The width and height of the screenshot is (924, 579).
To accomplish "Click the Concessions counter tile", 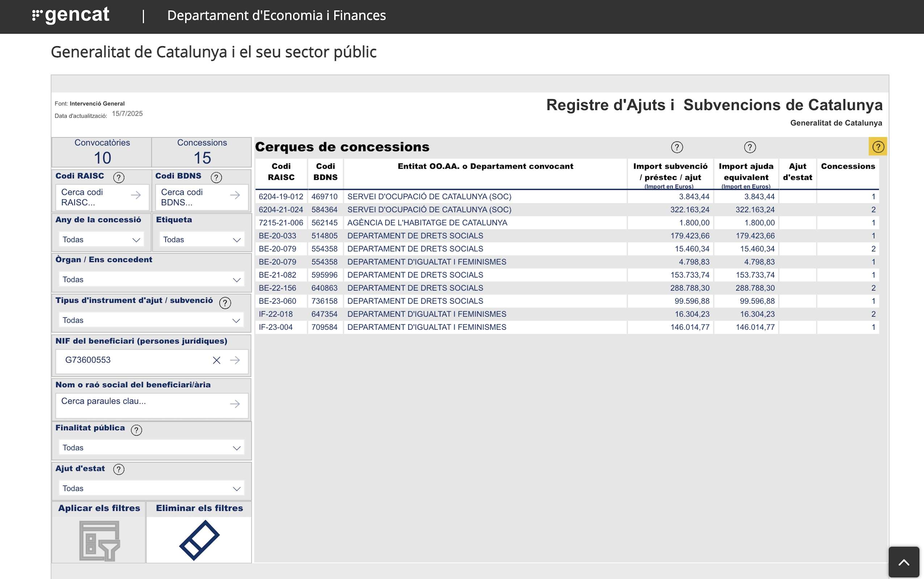I will pos(202,152).
